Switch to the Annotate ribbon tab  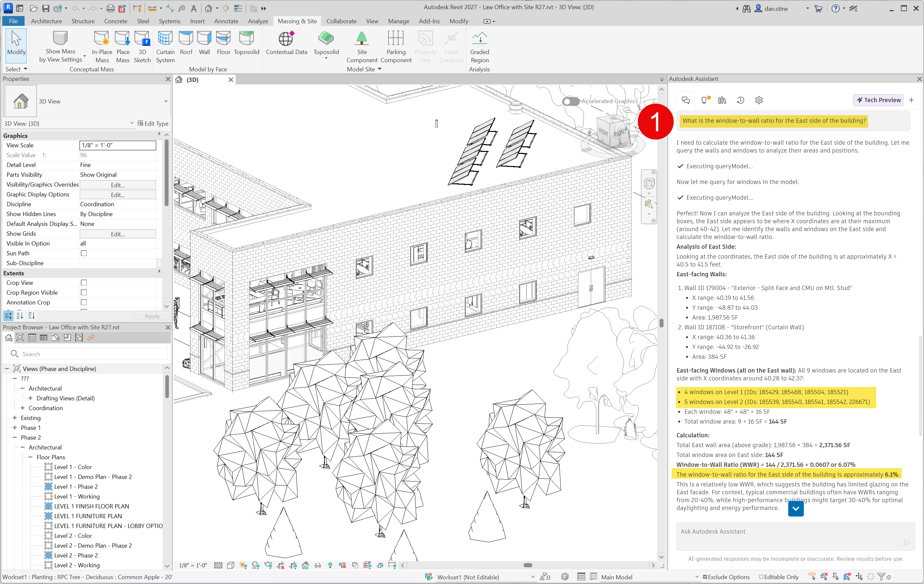(226, 21)
